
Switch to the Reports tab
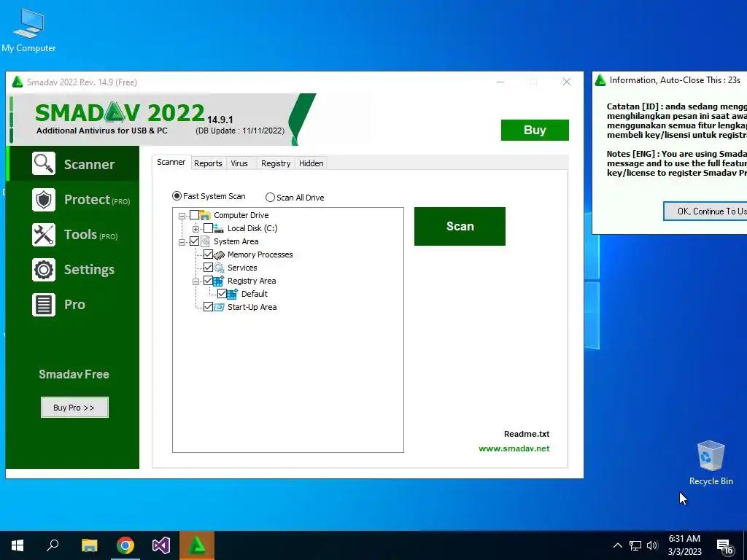point(208,163)
